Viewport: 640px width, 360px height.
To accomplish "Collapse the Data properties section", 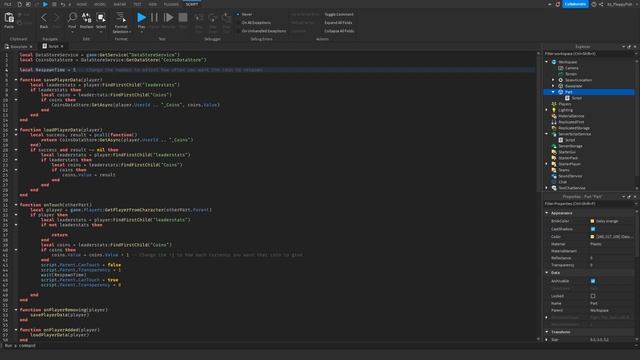I will pyautogui.click(x=547, y=273).
